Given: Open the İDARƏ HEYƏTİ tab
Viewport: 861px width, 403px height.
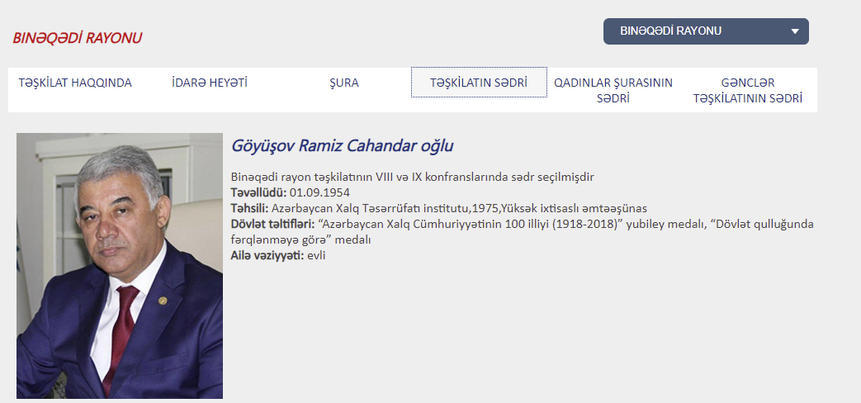Looking at the screenshot, I should click(209, 83).
